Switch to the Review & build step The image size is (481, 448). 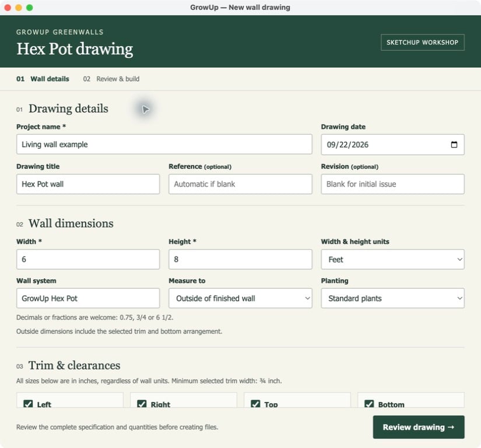(111, 79)
